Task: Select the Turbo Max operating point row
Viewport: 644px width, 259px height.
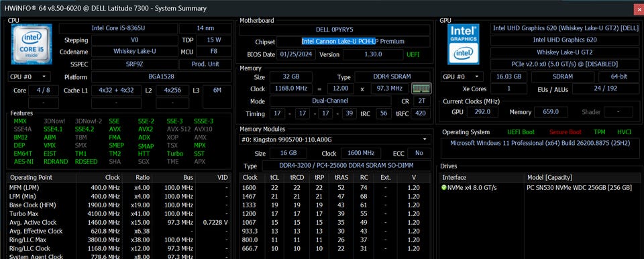Action: 118,214
